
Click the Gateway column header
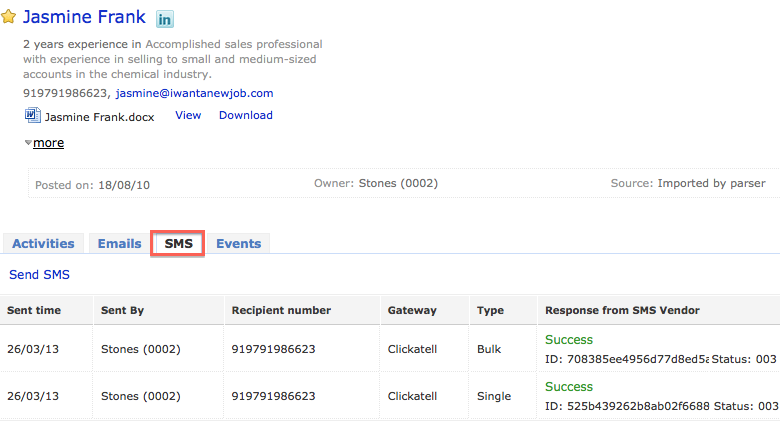pos(412,310)
